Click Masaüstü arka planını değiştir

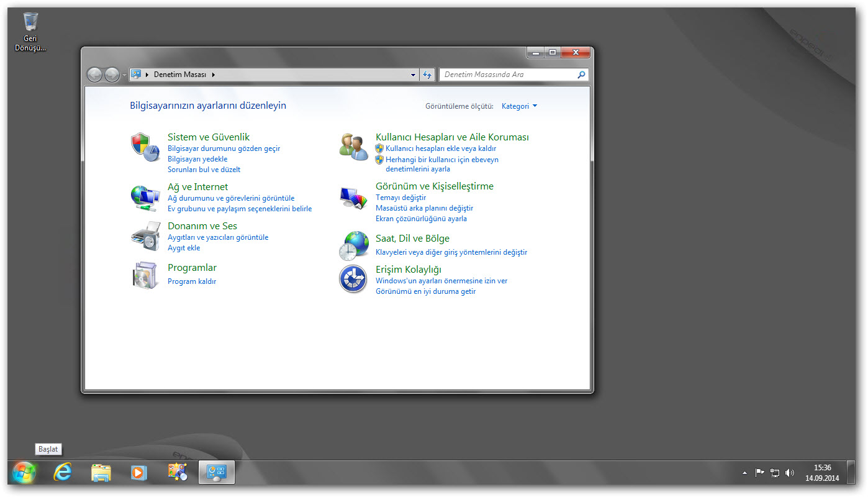coord(424,208)
